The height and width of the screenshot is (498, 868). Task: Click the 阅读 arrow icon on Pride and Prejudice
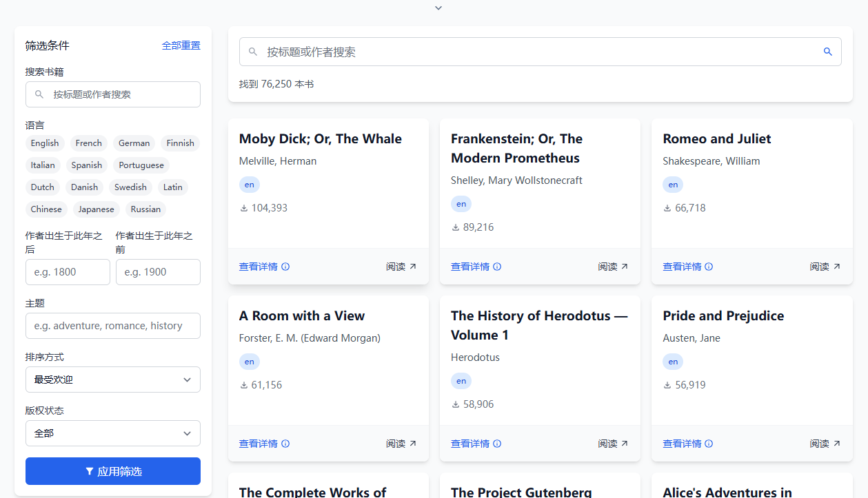[836, 444]
